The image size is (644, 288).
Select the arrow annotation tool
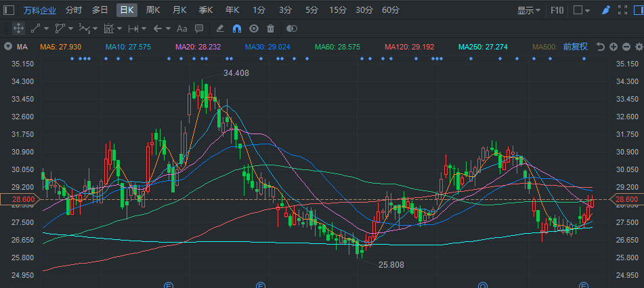point(158,28)
